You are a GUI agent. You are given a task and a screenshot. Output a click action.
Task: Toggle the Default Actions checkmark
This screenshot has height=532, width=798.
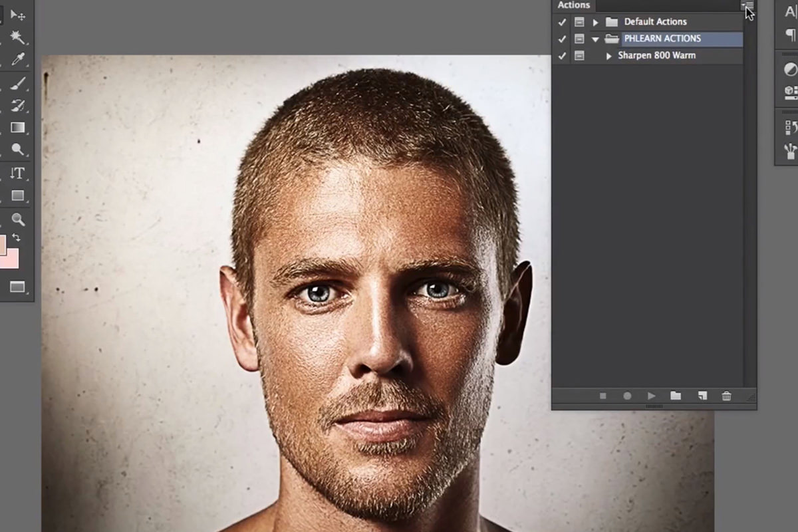click(562, 22)
